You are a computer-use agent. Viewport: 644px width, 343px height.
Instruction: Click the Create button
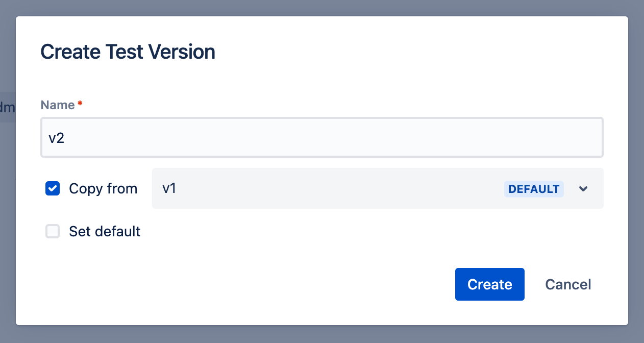[x=490, y=284]
